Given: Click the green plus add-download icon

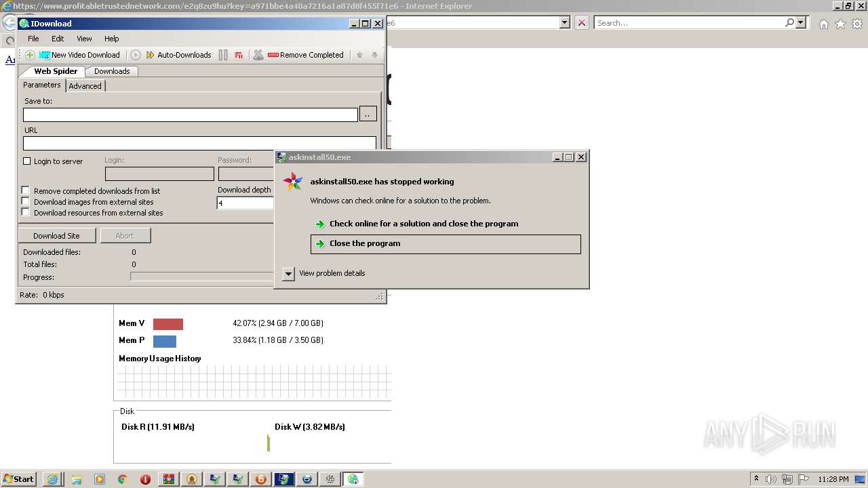Looking at the screenshot, I should pyautogui.click(x=30, y=55).
